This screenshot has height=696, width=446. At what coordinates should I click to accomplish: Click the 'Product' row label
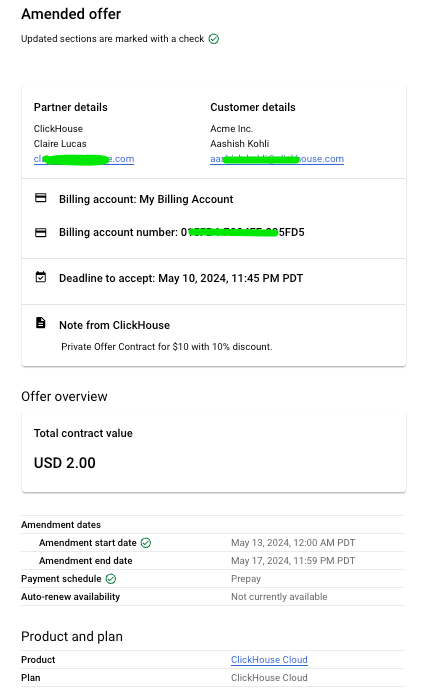pyautogui.click(x=38, y=660)
